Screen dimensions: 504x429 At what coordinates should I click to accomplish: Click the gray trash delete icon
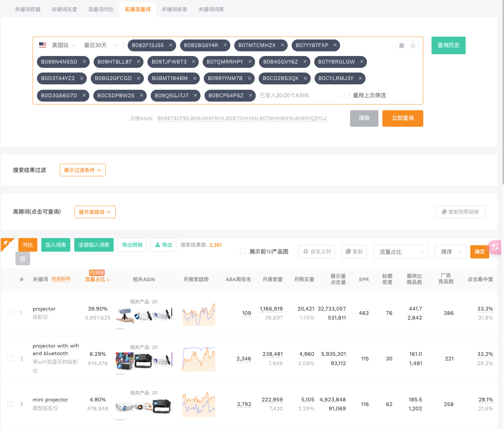coord(23,258)
